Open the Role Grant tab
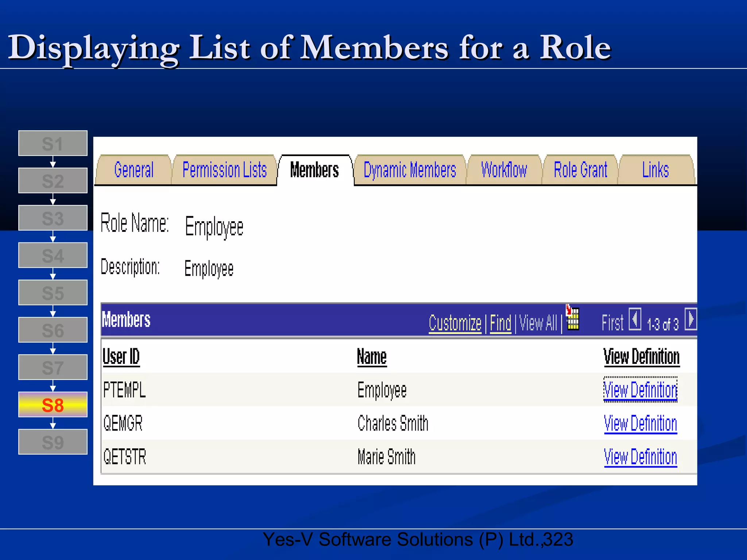 [x=580, y=170]
